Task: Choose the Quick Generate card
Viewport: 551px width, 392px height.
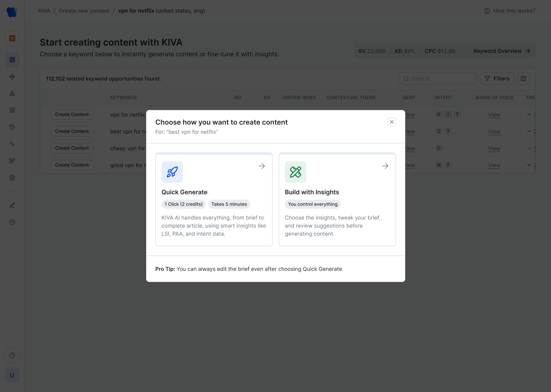Action: click(x=214, y=199)
